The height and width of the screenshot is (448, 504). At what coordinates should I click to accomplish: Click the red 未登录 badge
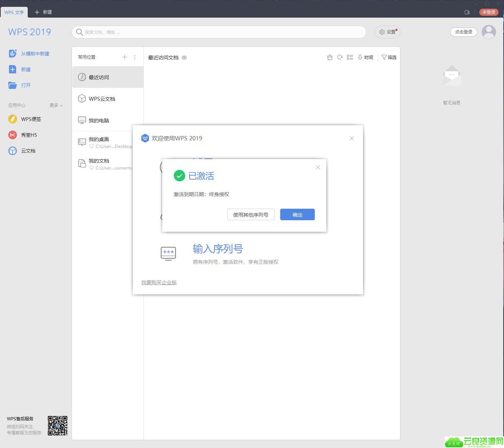pyautogui.click(x=489, y=12)
